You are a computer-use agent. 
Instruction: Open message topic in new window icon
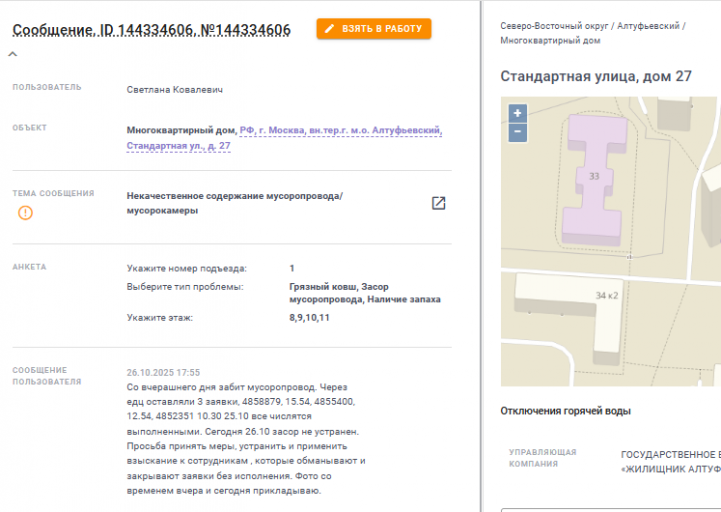coord(438,203)
